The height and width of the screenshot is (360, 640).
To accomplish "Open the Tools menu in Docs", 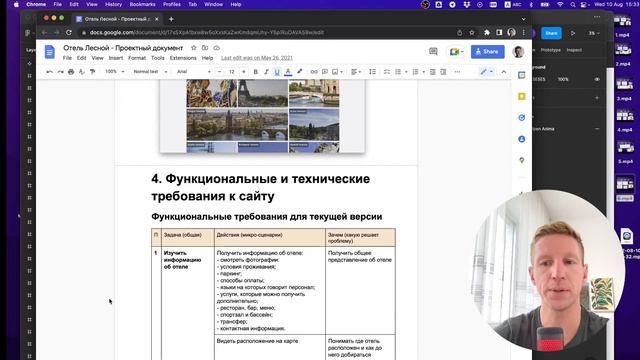I will click(x=158, y=58).
